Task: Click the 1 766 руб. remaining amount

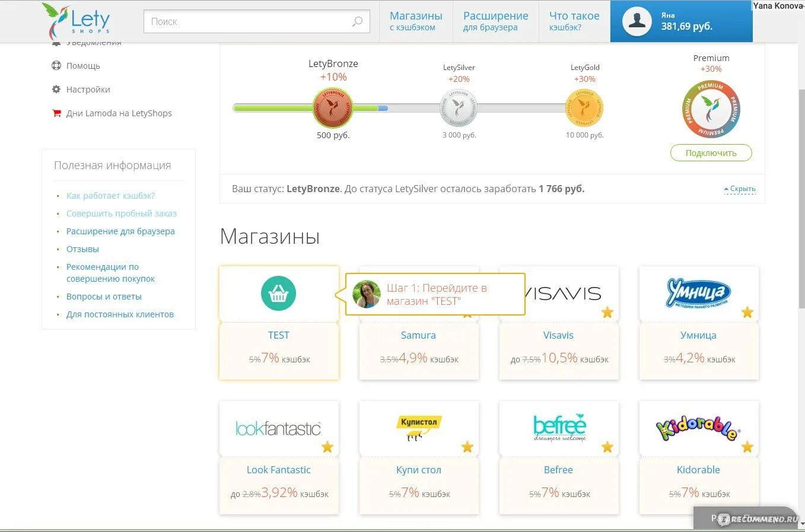Action: point(561,189)
